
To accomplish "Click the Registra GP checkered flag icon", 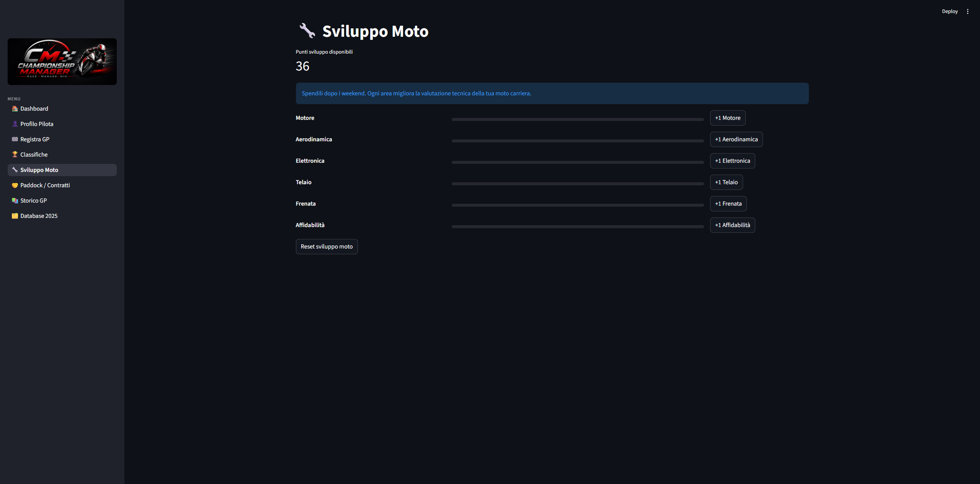I will click(15, 139).
